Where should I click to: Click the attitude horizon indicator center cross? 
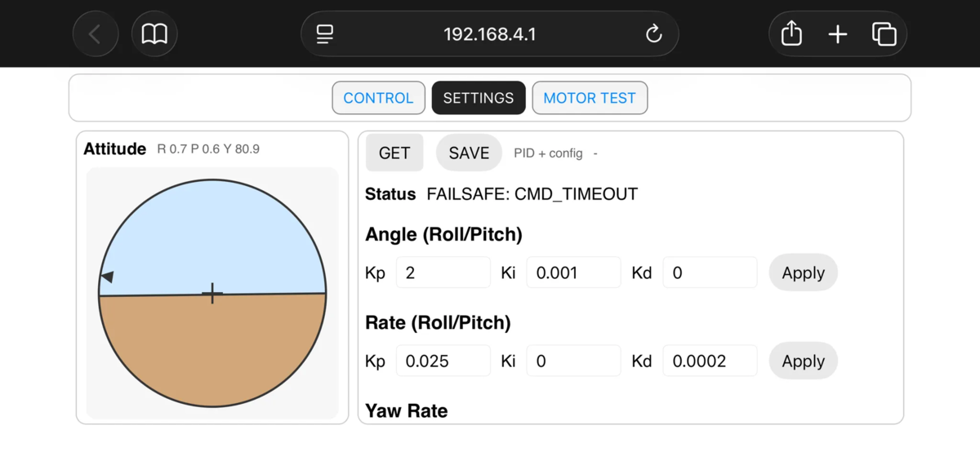(212, 293)
